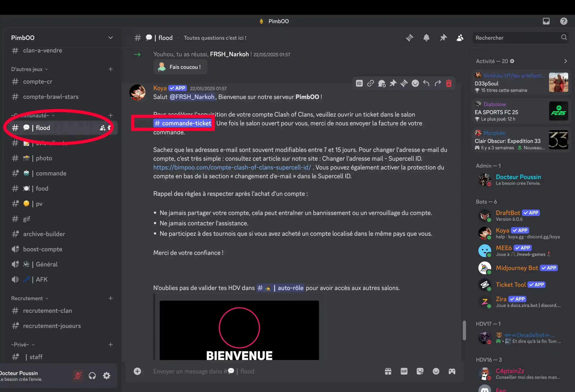Open bimpoo.com Supercell ID link
575x392 pixels.
(x=232, y=167)
